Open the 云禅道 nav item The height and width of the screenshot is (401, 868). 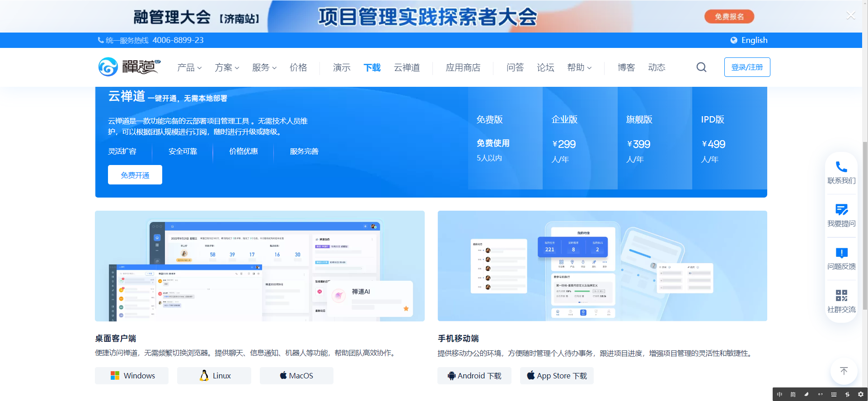(407, 67)
